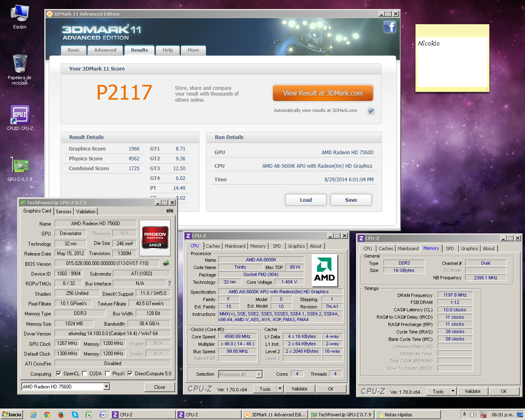
Task: Click the 3DMark 11 title bar icon
Action: 50,14
